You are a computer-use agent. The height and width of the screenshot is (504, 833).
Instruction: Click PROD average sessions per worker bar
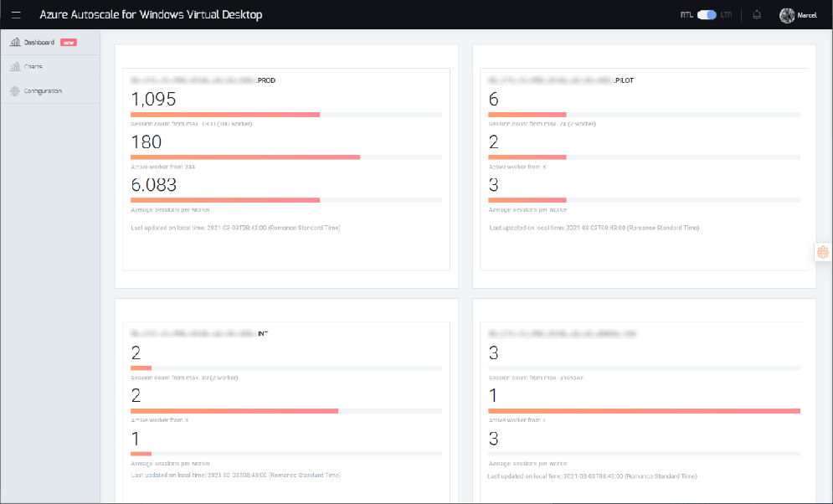[286, 200]
